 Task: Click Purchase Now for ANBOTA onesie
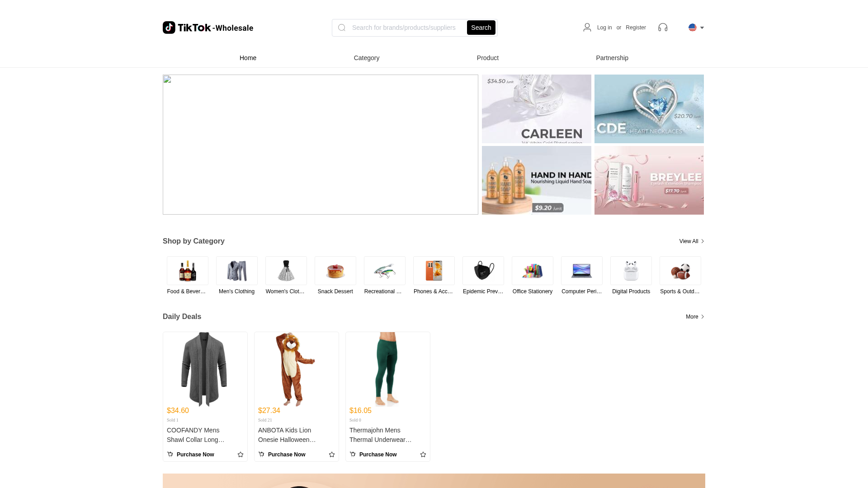coord(287,455)
